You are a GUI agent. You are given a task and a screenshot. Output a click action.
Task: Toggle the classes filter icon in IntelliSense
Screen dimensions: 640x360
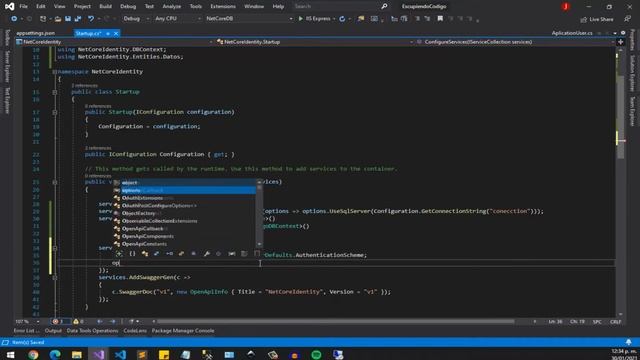click(x=144, y=253)
